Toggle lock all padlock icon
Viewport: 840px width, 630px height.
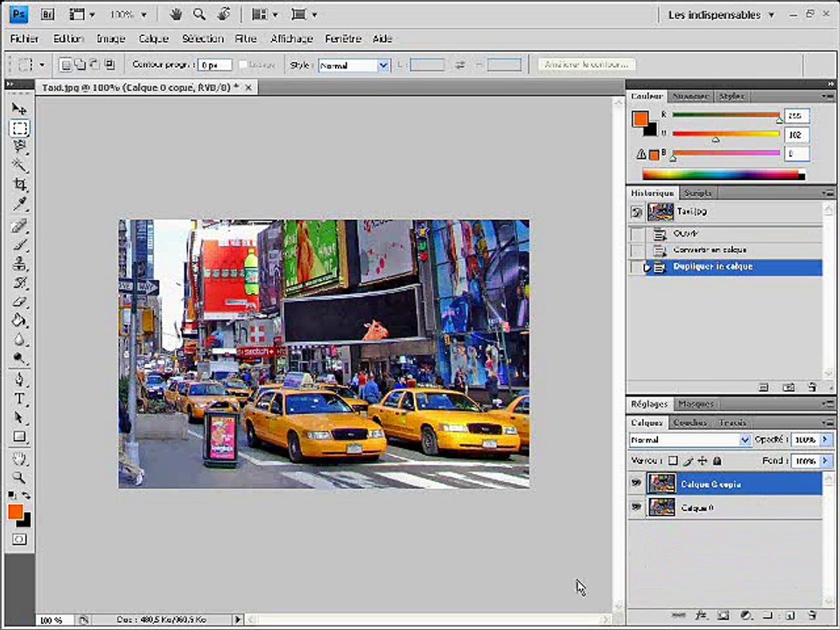(717, 460)
